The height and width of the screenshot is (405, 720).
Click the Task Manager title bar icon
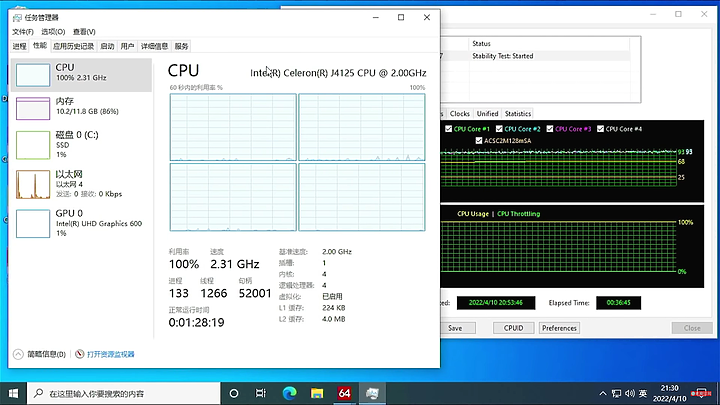click(x=17, y=17)
